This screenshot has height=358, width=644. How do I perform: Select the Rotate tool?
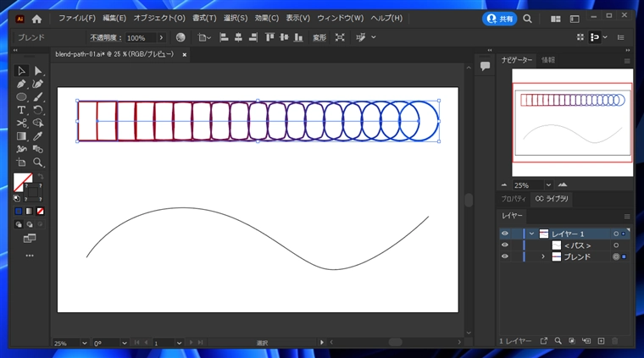point(38,110)
